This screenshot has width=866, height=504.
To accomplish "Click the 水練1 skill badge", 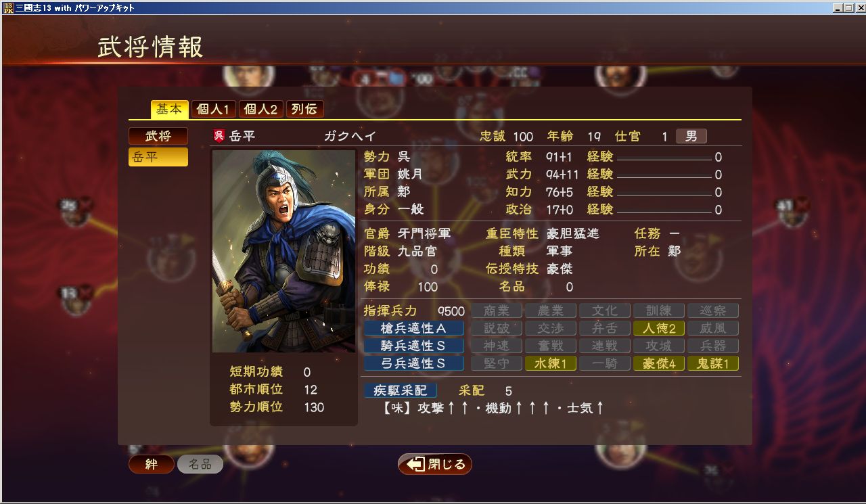I will (x=551, y=363).
